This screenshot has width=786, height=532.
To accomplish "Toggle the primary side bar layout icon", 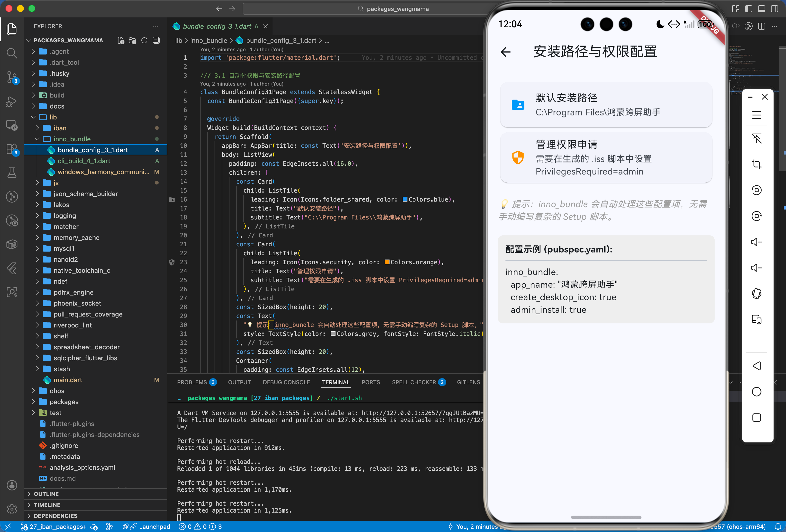I will (x=748, y=9).
